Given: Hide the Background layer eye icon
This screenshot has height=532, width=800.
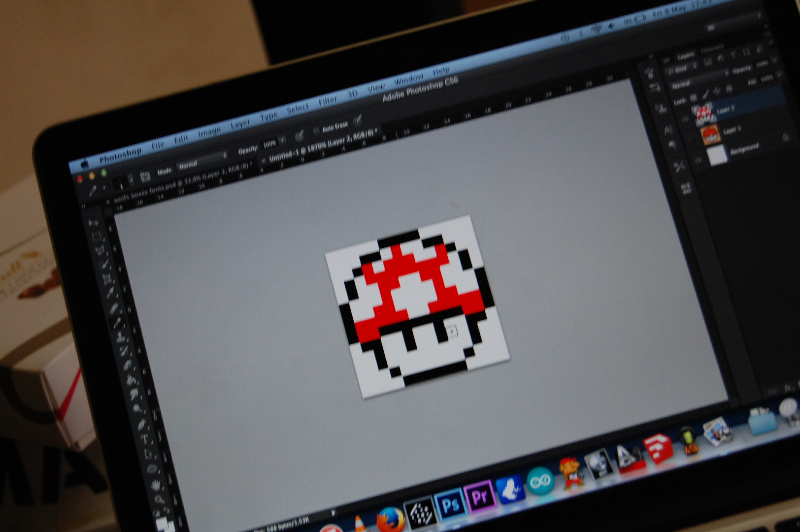Looking at the screenshot, I should [698, 161].
